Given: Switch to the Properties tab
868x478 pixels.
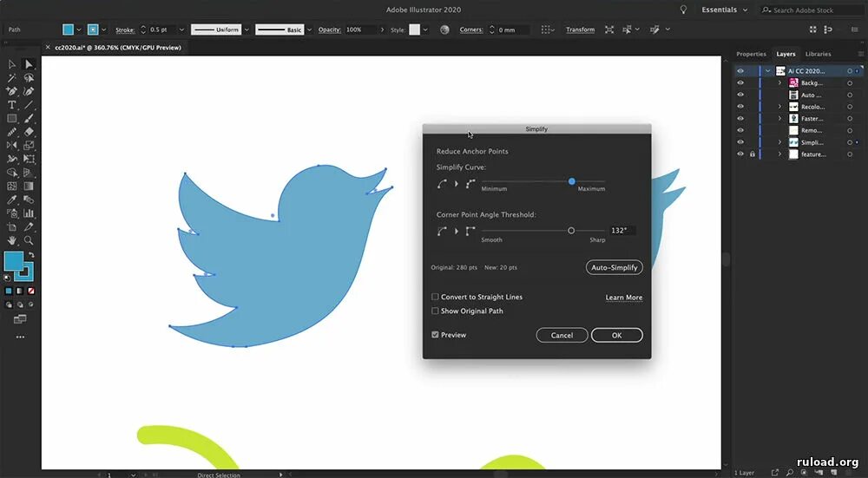Looking at the screenshot, I should pos(751,54).
